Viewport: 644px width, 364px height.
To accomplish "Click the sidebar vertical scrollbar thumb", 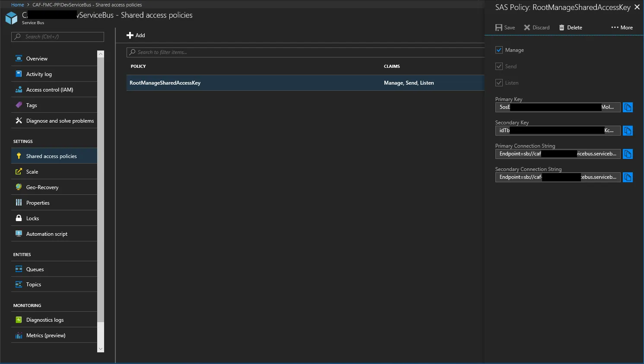I will coord(101,190).
